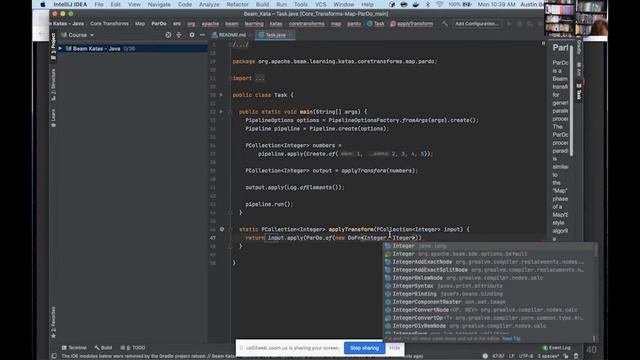Choose IntegerComponentRaster completion suggestion

click(489, 302)
